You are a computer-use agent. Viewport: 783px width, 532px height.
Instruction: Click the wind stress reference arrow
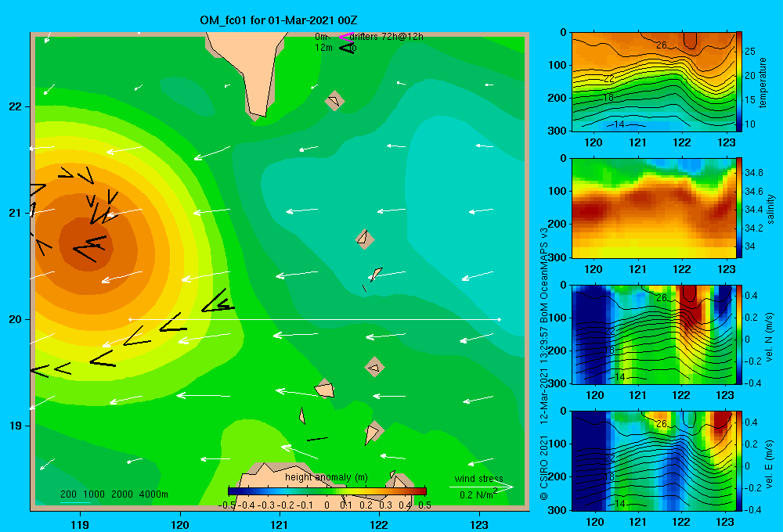click(482, 487)
